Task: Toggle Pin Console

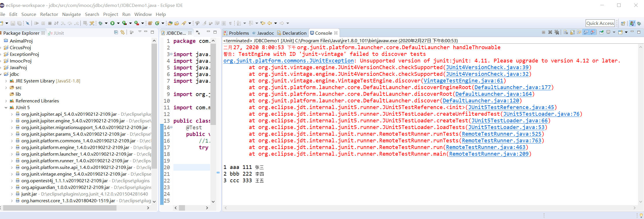Action: 602,32
